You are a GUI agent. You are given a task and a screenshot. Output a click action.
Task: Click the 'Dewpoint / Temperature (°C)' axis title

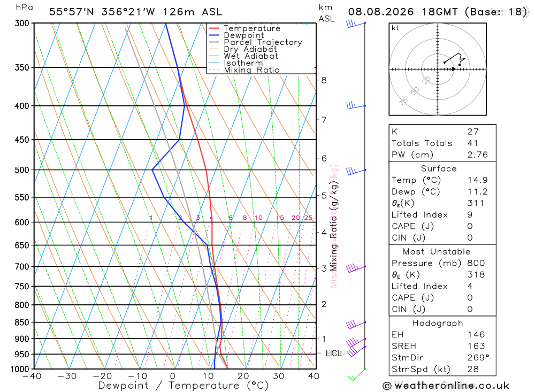(x=184, y=386)
